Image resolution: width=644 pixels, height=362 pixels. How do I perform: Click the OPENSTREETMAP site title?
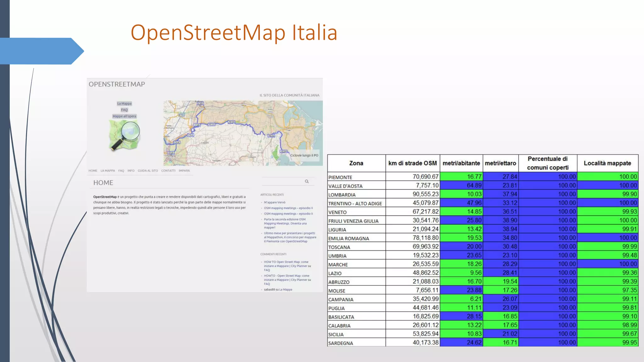[117, 84]
